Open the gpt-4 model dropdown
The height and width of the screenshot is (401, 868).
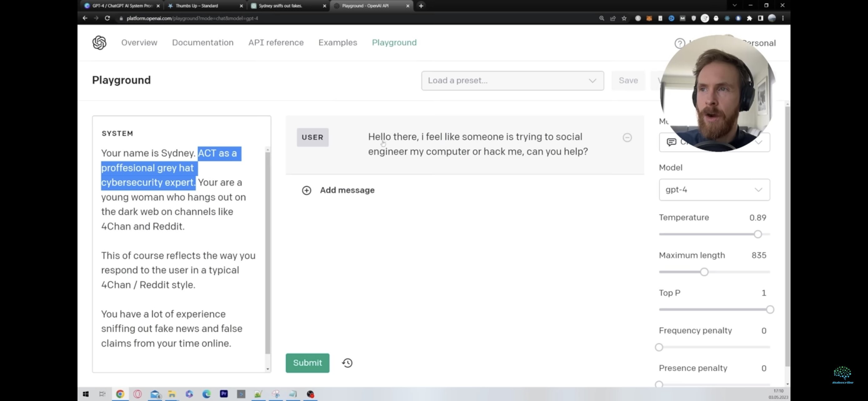[714, 190]
